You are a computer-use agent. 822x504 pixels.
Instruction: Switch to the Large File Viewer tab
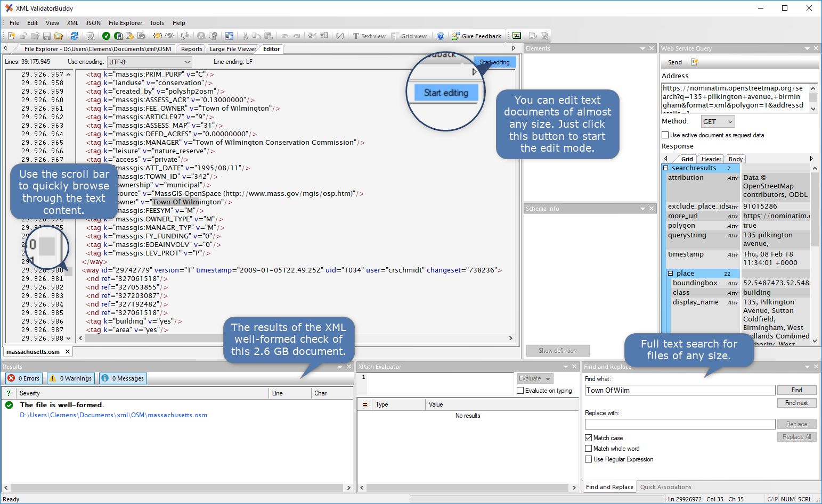[x=233, y=49]
